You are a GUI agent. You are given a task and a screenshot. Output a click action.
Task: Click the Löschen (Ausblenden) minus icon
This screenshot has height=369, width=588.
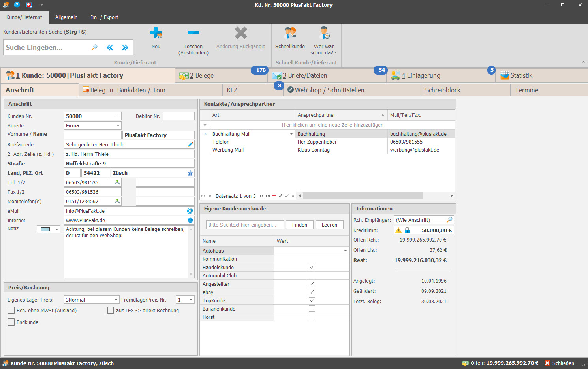(x=193, y=33)
